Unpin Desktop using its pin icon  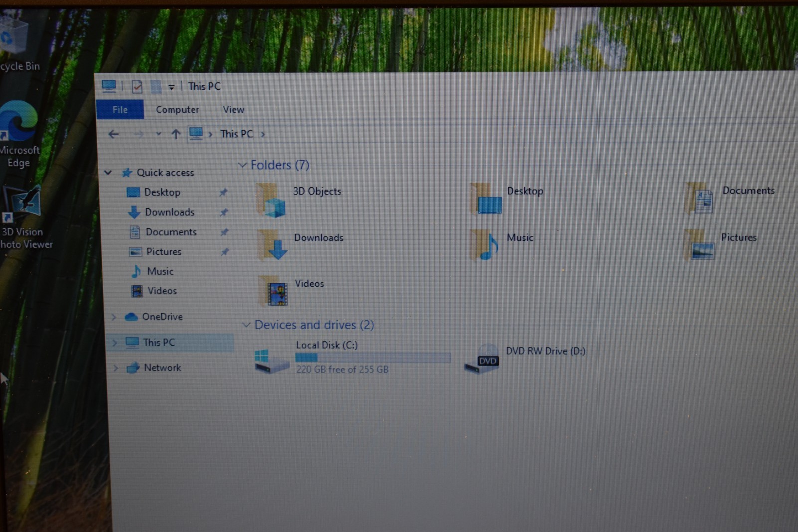coord(224,192)
